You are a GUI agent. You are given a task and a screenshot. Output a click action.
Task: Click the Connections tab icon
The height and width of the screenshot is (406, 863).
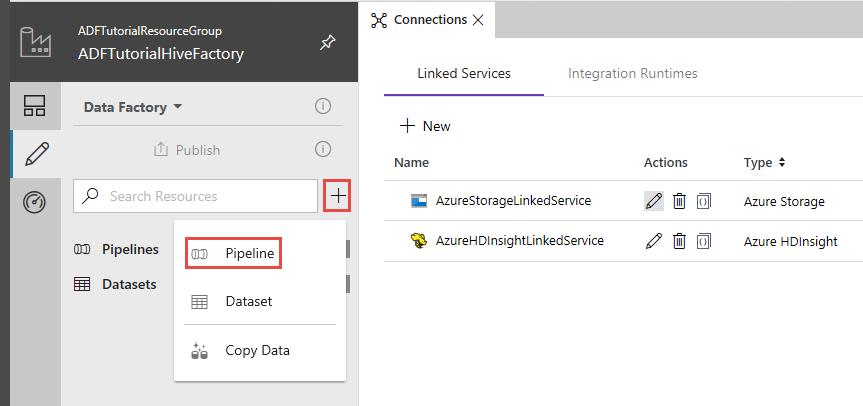coord(379,20)
